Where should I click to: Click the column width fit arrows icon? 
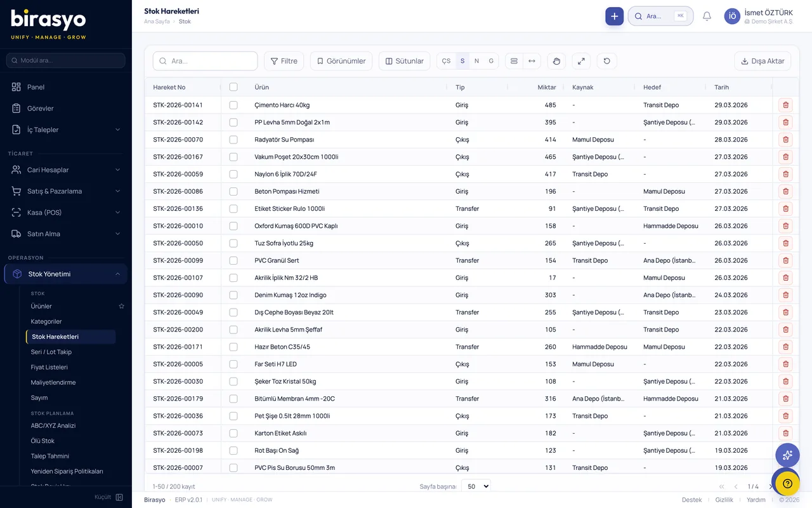532,61
